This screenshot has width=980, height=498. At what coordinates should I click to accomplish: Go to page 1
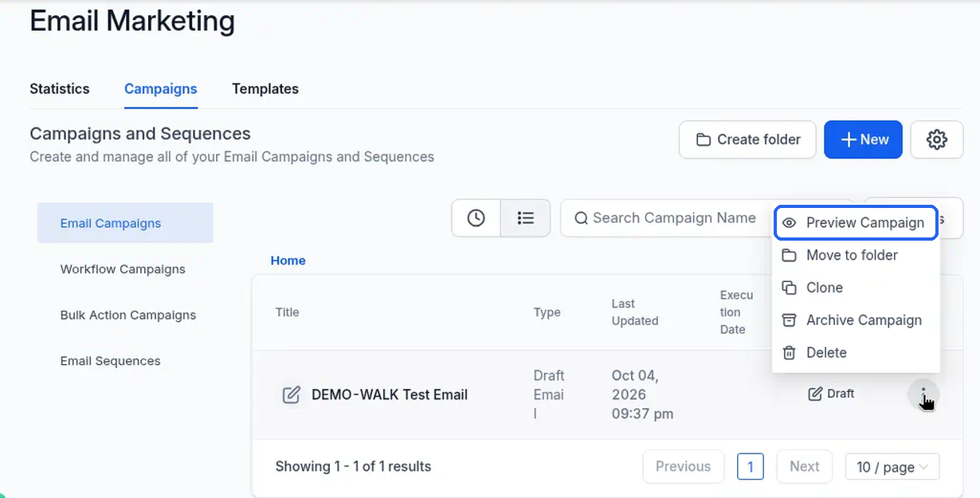pyautogui.click(x=751, y=467)
